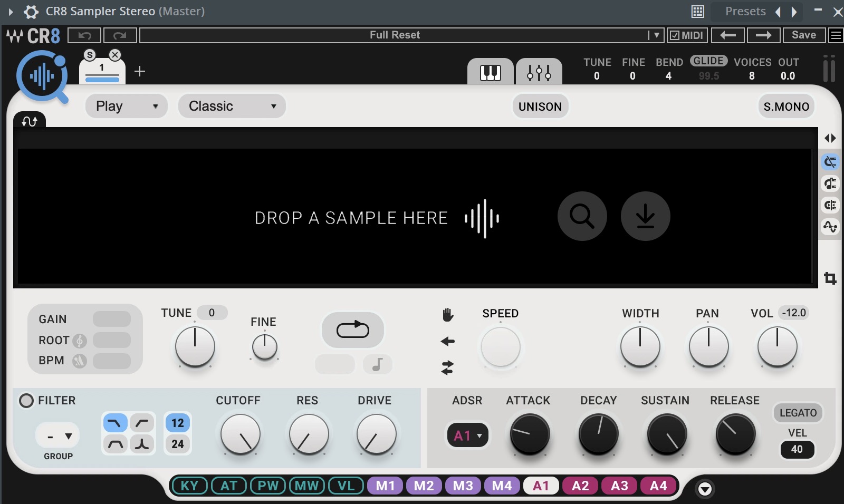
Task: Click the import sample download button
Action: [x=645, y=216]
